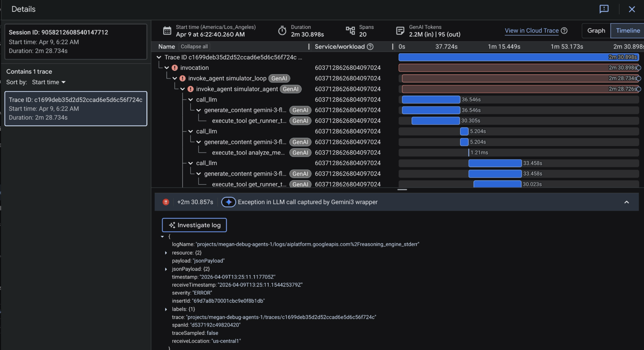Click the red severity icon on log entry
This screenshot has width=644, height=350.
166,202
